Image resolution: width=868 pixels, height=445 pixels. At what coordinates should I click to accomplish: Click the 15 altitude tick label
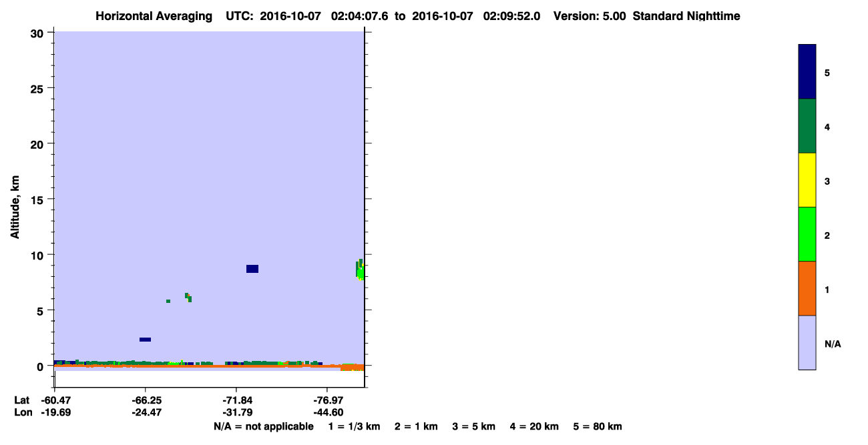39,199
